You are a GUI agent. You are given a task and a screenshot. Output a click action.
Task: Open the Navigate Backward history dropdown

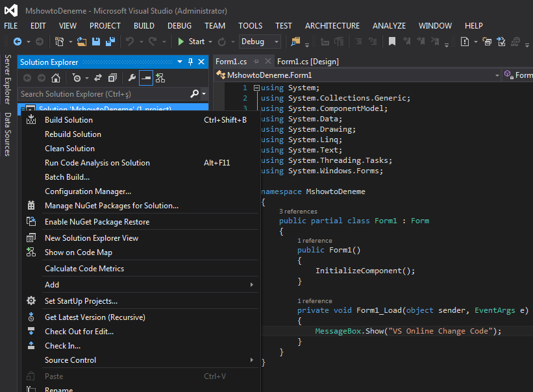click(x=29, y=42)
